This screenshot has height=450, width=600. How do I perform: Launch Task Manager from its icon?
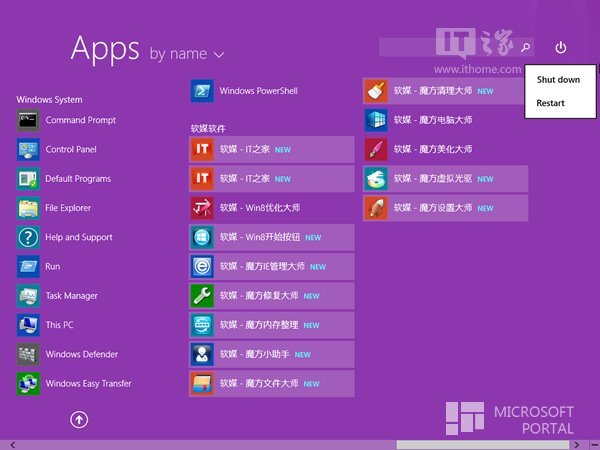coord(28,296)
